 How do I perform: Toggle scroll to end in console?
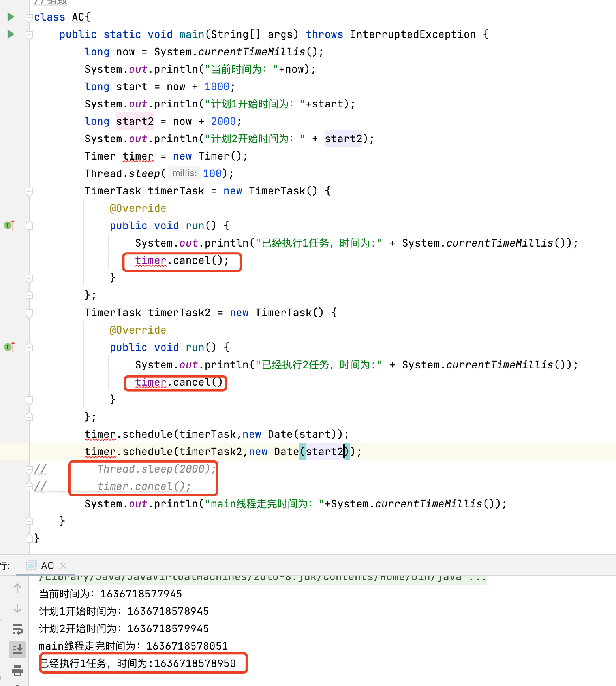pos(17,649)
